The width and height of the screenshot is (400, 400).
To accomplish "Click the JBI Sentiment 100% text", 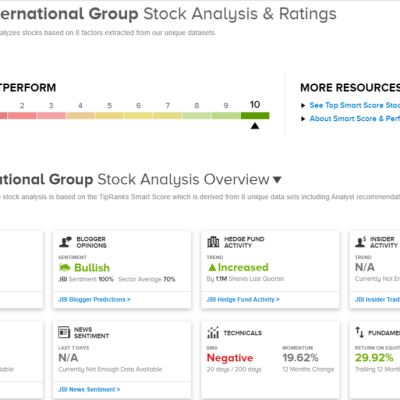I will click(x=86, y=279).
